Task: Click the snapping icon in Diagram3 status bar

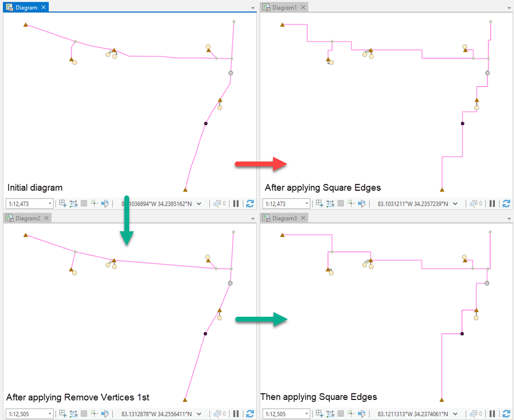Action: point(330,413)
